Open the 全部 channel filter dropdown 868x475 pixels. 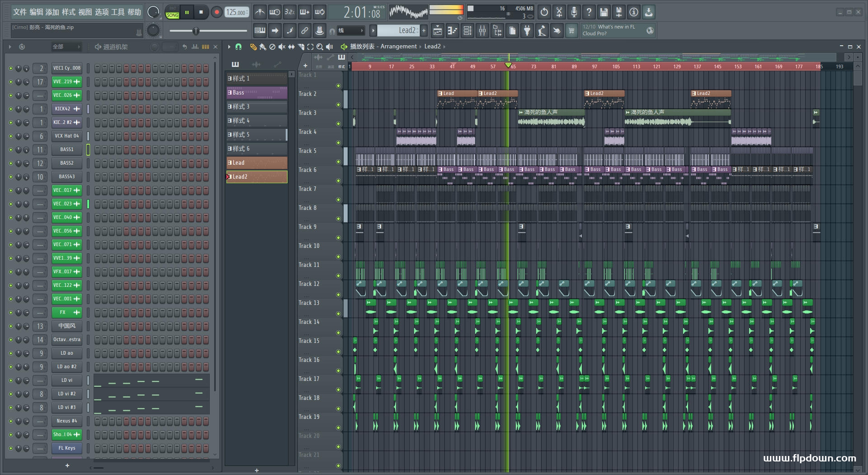[x=66, y=47]
